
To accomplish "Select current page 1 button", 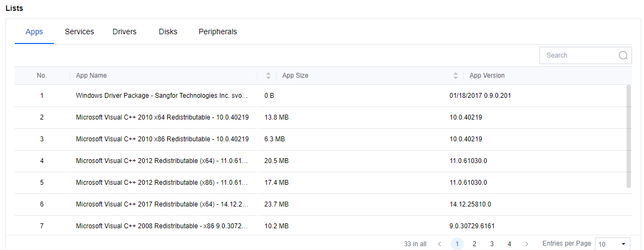I will [x=457, y=244].
